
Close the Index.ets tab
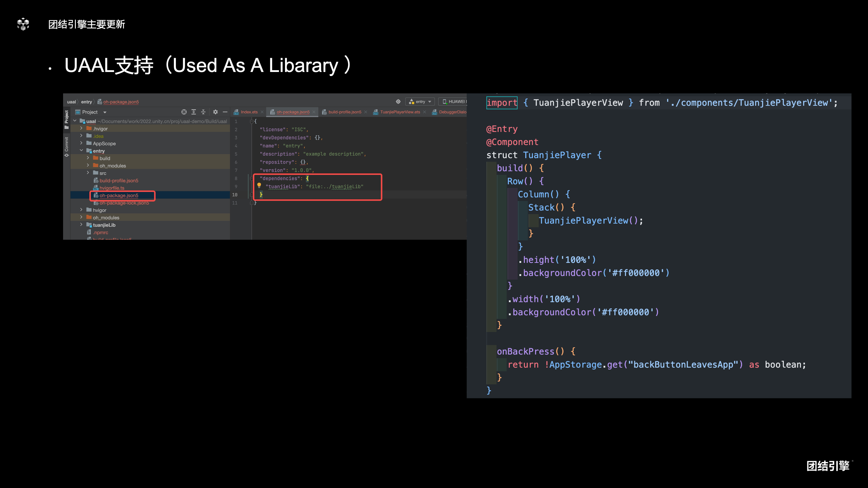[262, 112]
